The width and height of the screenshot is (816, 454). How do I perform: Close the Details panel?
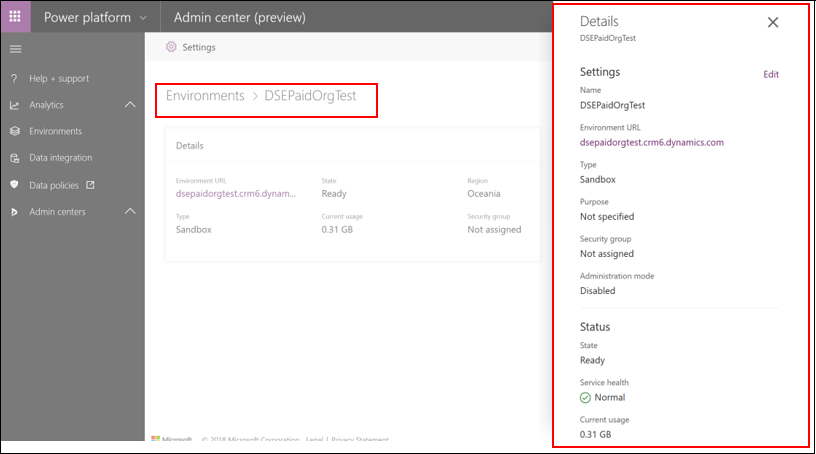pos(772,22)
